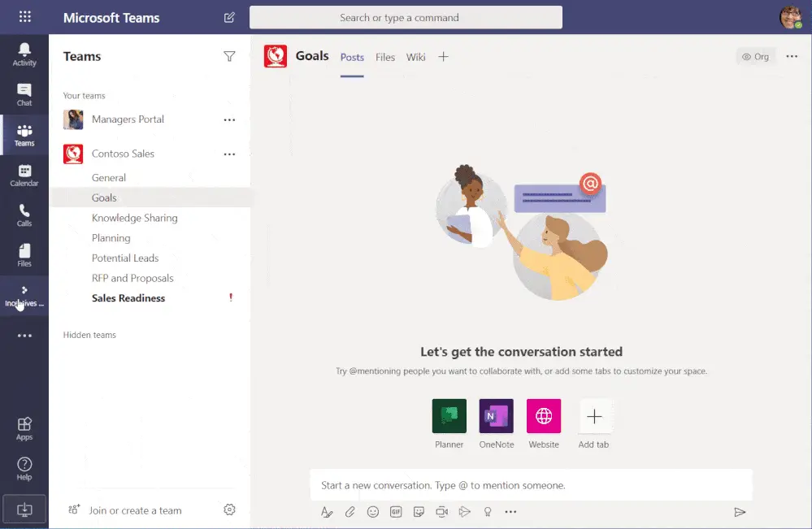
Task: Click Join or create a team
Action: click(135, 510)
